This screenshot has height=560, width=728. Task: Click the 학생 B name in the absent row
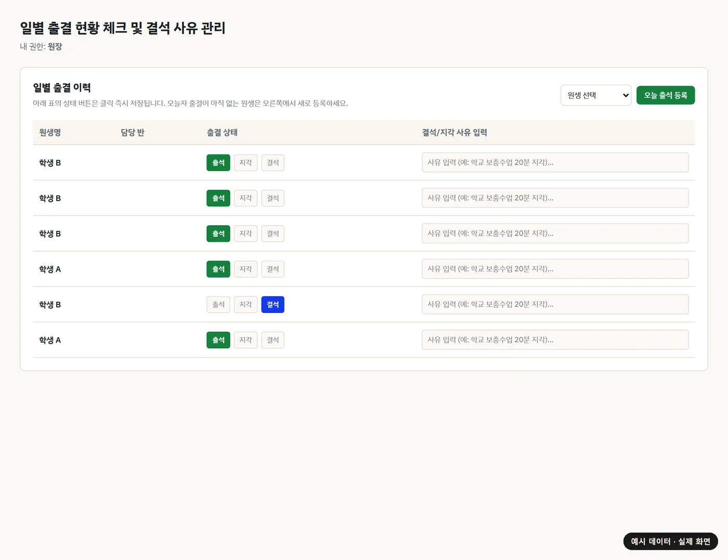click(50, 305)
